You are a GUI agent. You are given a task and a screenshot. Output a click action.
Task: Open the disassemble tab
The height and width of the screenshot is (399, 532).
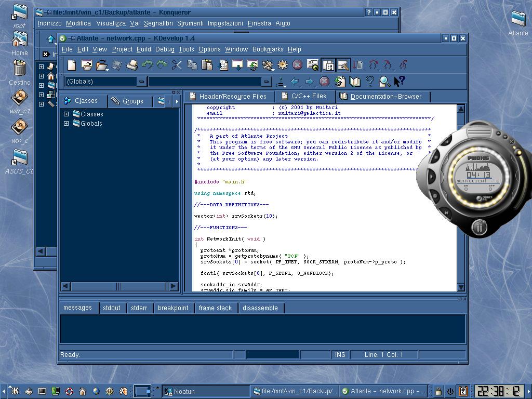pos(260,308)
